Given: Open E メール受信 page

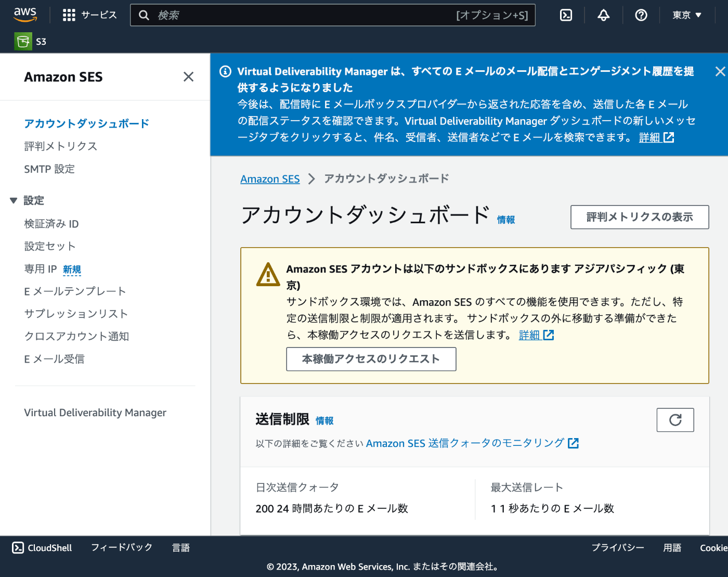Looking at the screenshot, I should pyautogui.click(x=54, y=359).
